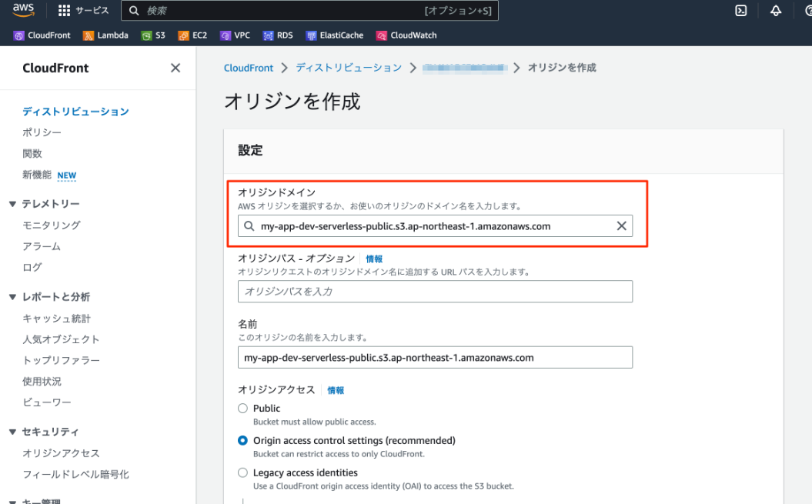The height and width of the screenshot is (504, 812).
Task: Select the Public origin access radio
Action: [242, 408]
